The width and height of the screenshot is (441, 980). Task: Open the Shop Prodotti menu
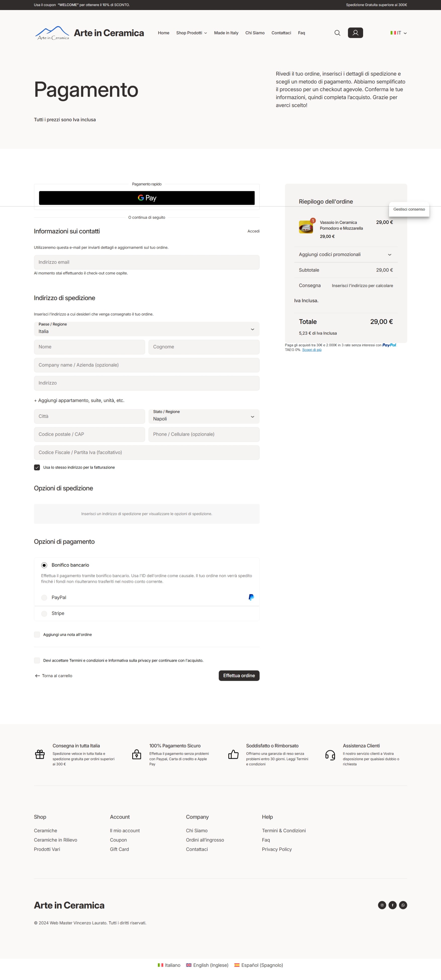coord(191,33)
